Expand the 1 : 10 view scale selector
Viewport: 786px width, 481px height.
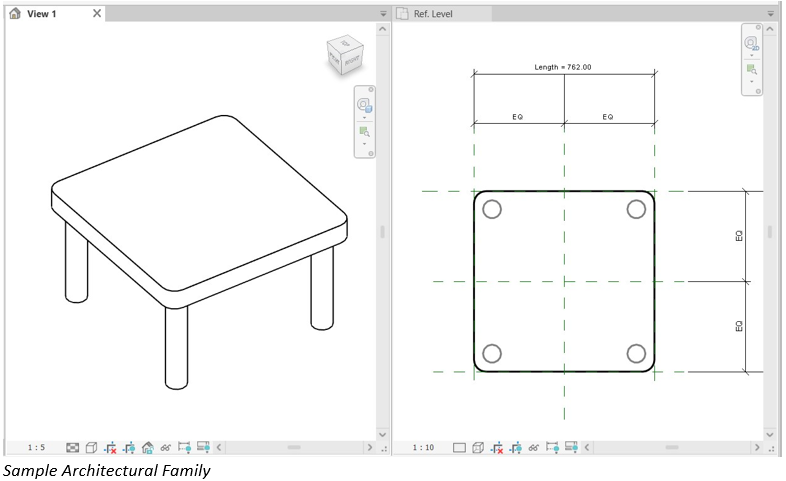423,448
